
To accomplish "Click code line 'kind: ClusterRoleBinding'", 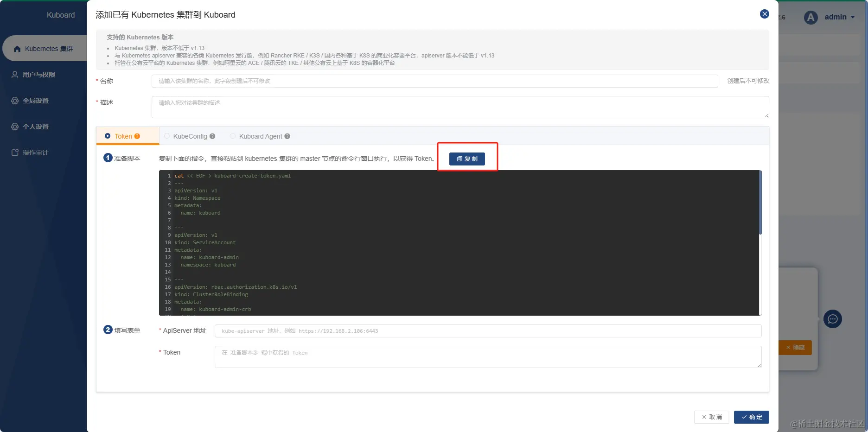I will [x=211, y=294].
